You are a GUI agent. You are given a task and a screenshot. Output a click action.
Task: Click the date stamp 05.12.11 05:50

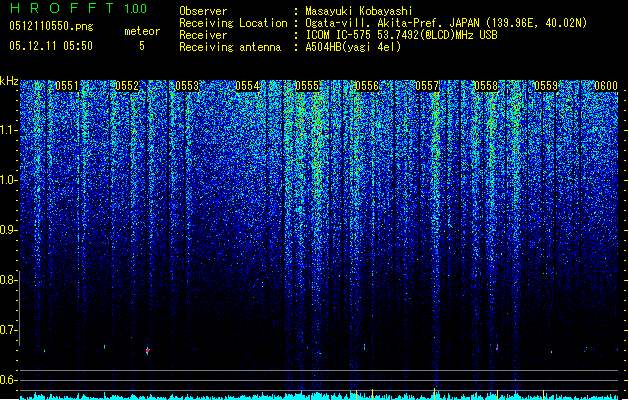pos(51,46)
